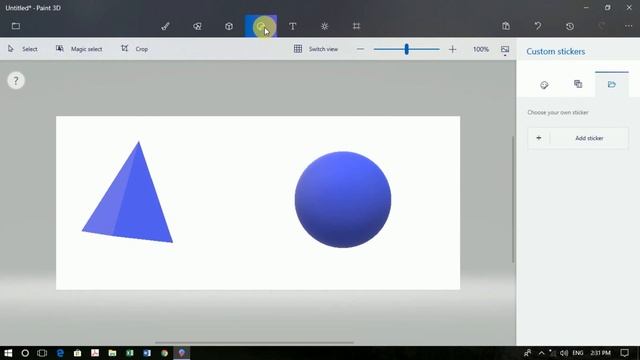
Task: Open the Effects tool
Action: pyautogui.click(x=324, y=26)
